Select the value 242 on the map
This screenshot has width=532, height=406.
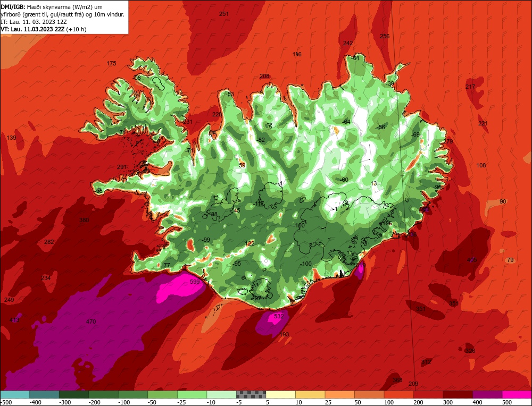coord(348,43)
